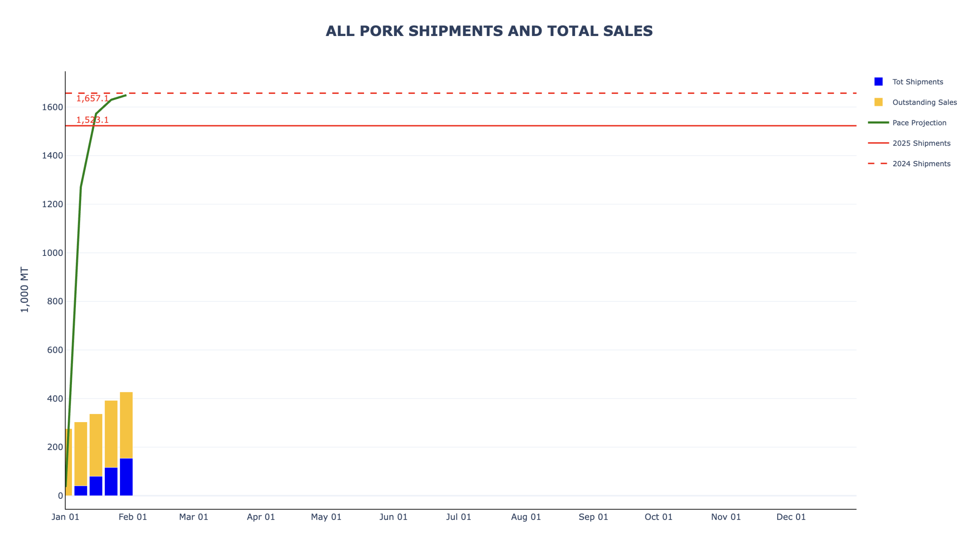This screenshot has width=980, height=552.
Task: Select the "1,000 MT" y-axis title
Action: click(24, 290)
